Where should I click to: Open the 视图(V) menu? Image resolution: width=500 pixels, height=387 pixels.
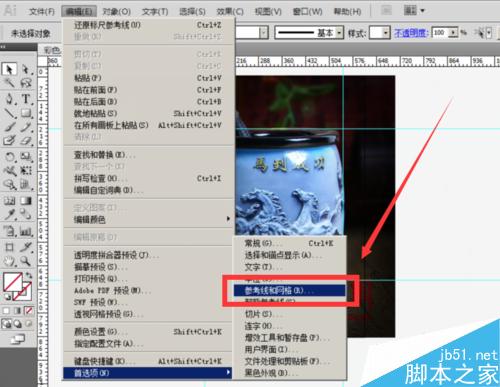coord(268,12)
